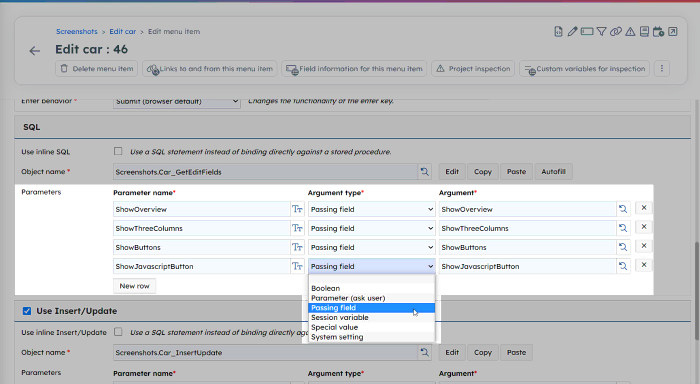The height and width of the screenshot is (384, 700).
Task: Click the New row button
Action: [x=134, y=286]
